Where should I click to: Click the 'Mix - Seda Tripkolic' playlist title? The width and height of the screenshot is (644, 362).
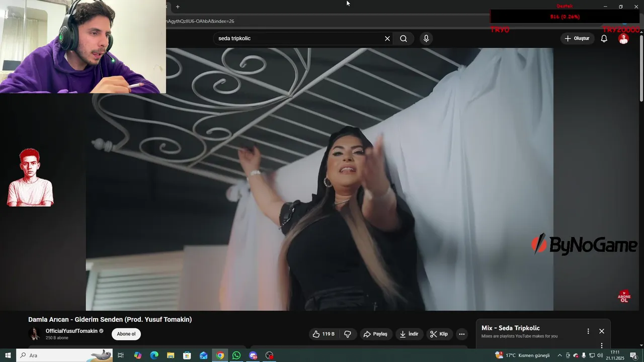click(511, 328)
